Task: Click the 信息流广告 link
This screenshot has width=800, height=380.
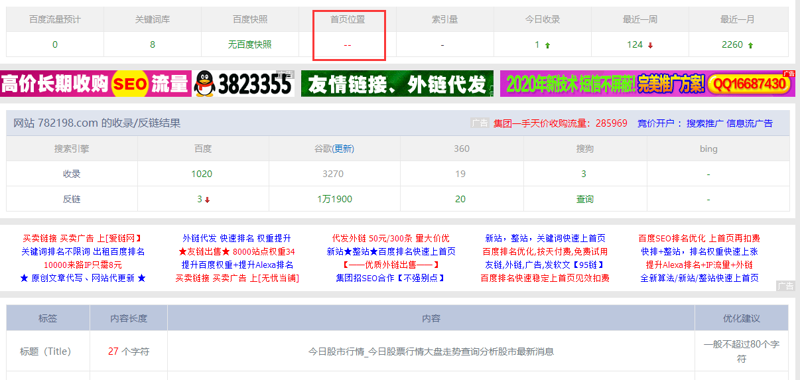Action: [x=749, y=123]
